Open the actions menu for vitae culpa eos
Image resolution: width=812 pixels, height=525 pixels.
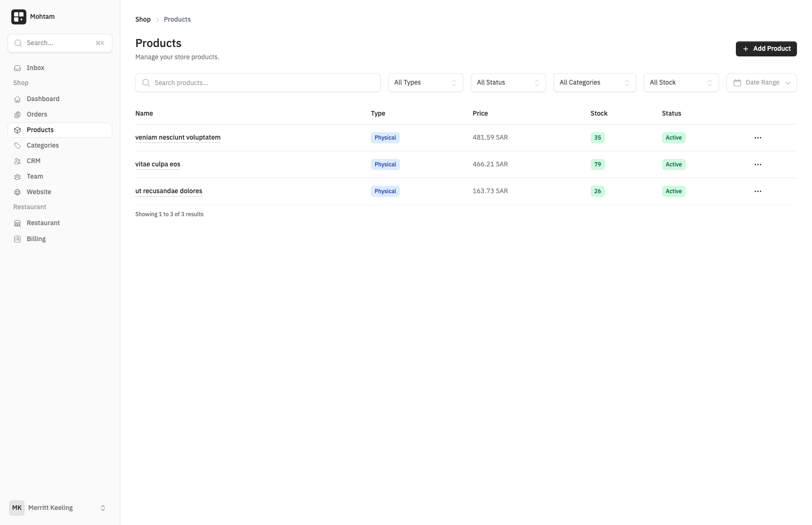757,165
